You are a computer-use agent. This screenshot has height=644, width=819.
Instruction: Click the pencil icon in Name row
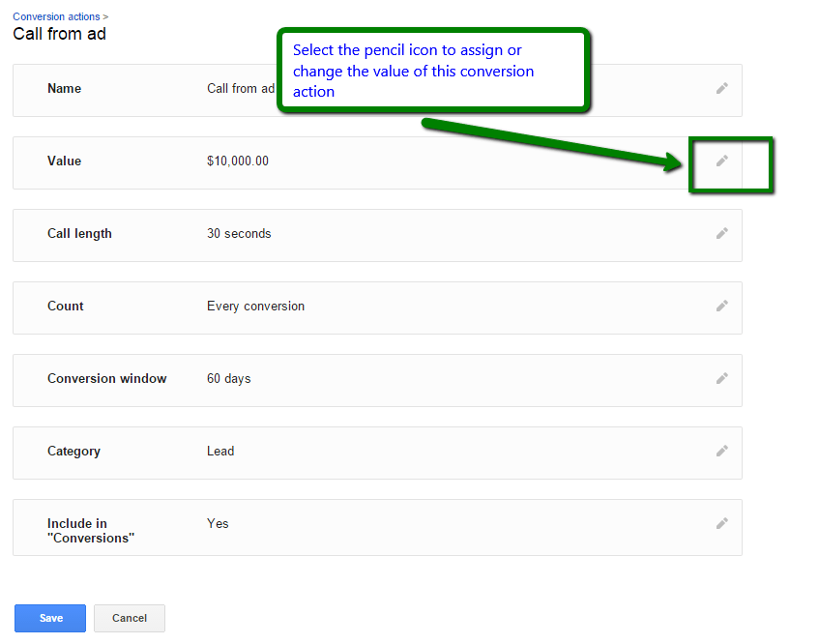pyautogui.click(x=721, y=88)
